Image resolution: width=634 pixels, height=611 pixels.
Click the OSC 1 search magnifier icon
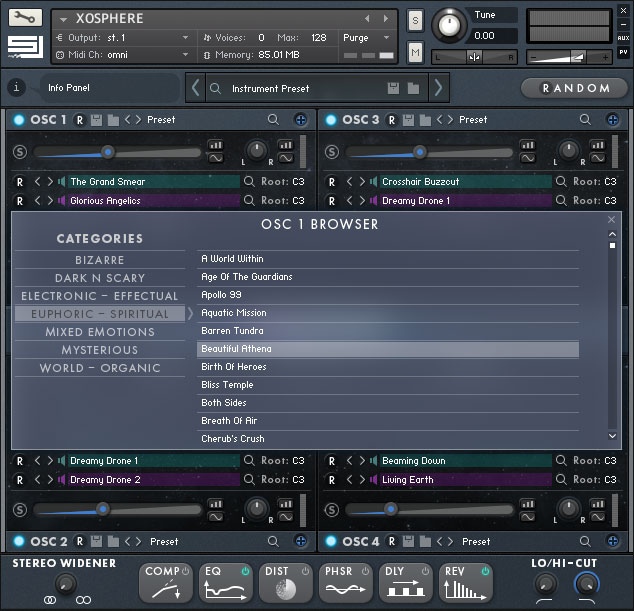[274, 120]
